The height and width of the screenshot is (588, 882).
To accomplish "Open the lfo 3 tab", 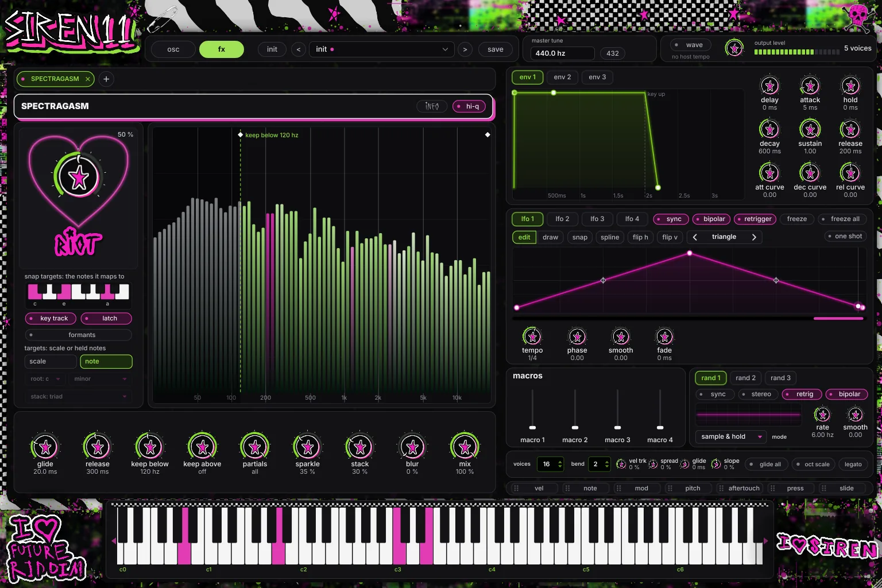I will [597, 219].
